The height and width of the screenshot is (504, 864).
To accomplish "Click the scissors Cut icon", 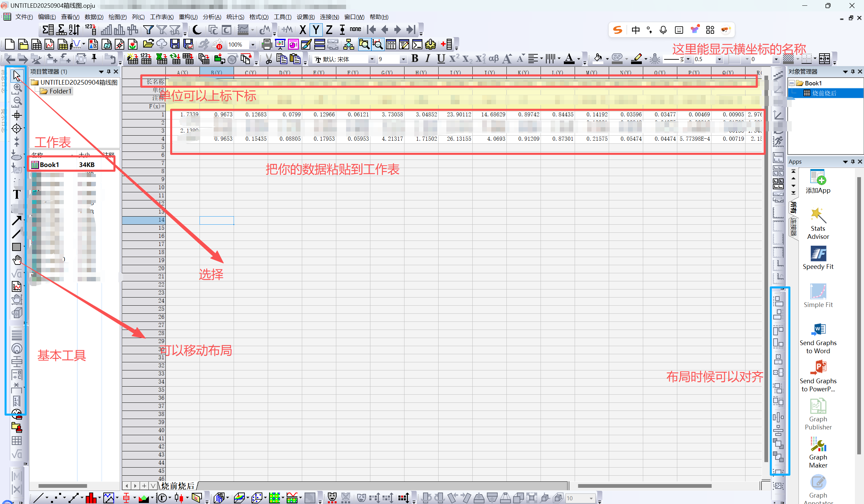I will pyautogui.click(x=269, y=59).
